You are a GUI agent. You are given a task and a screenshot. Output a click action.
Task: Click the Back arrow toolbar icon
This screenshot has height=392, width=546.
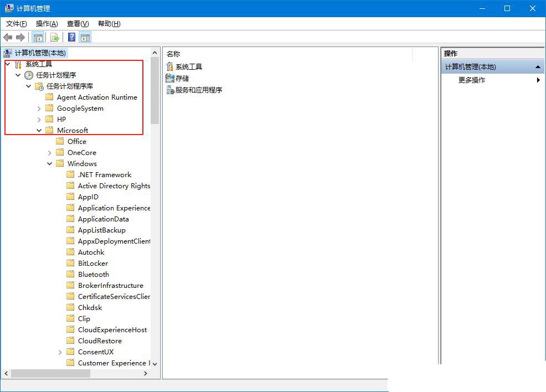8,37
